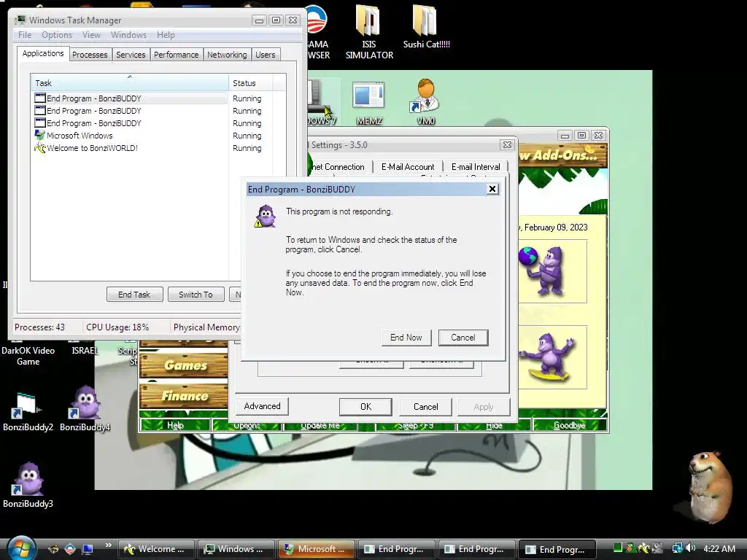This screenshot has height=560, width=747.
Task: Switch to the Processes tab
Action: [x=90, y=55]
